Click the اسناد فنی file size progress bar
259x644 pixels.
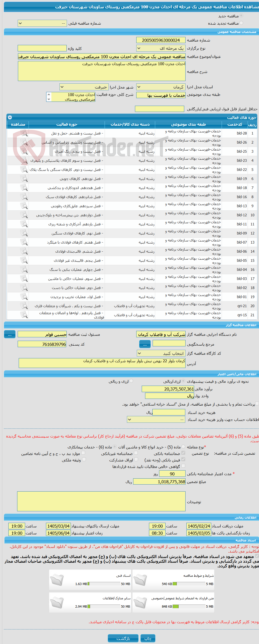(104, 584)
